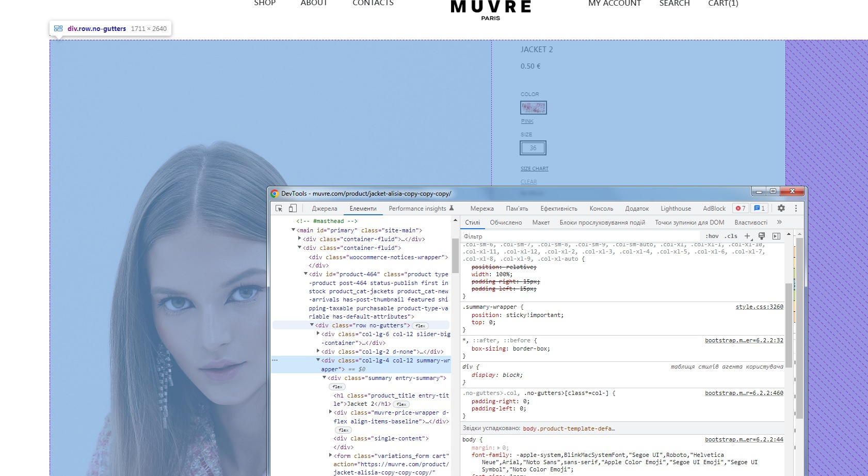This screenshot has width=868, height=476.
Task: Expand the col-lg-6 slider-big-container div
Action: click(x=318, y=334)
